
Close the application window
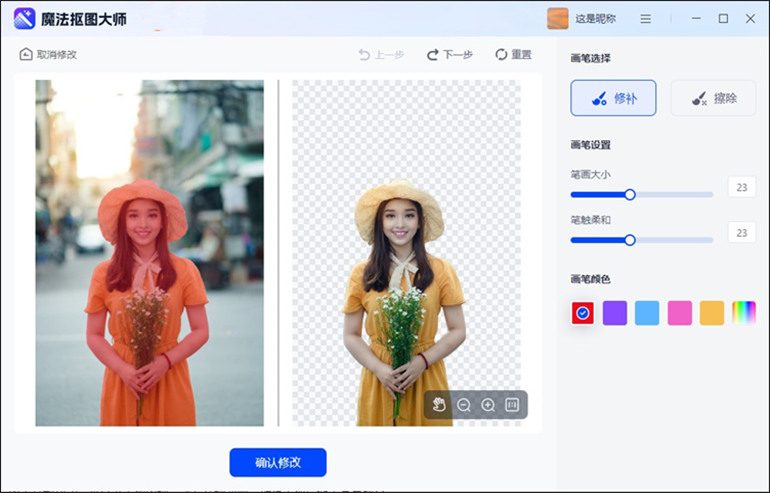coord(750,19)
